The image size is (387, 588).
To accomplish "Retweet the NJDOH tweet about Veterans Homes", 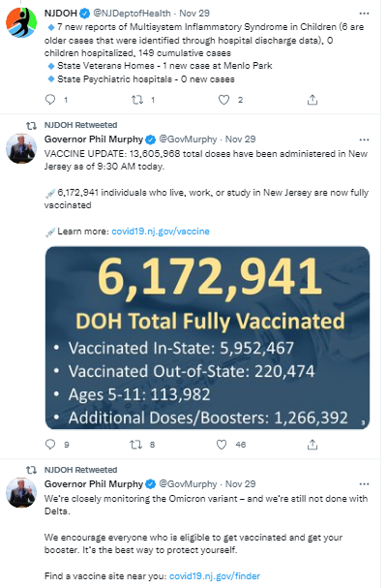I will click(137, 100).
